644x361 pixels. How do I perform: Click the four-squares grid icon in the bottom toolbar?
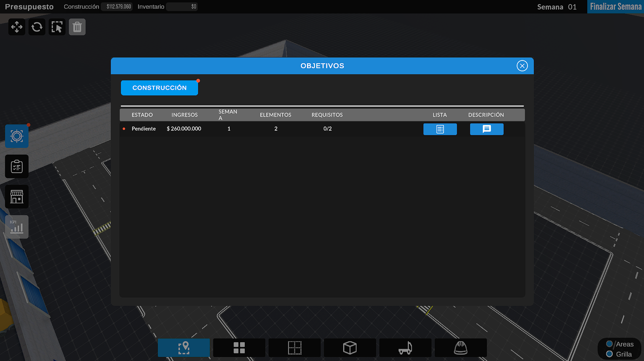tap(239, 348)
